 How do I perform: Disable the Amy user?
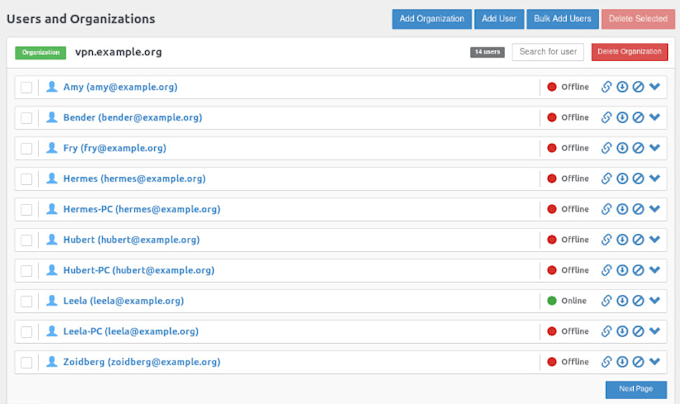[x=638, y=87]
